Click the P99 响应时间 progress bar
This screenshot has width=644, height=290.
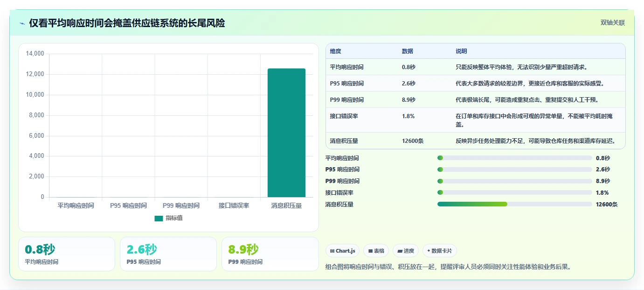(x=515, y=181)
